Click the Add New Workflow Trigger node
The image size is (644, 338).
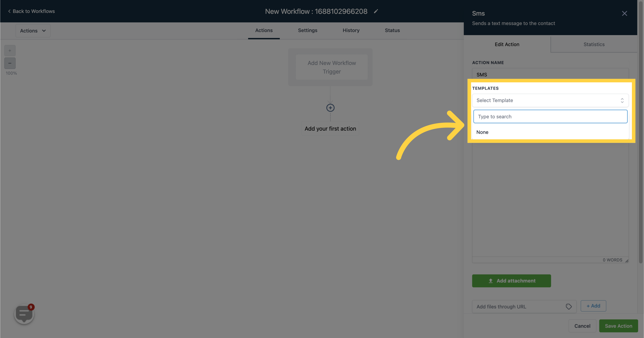tap(331, 67)
